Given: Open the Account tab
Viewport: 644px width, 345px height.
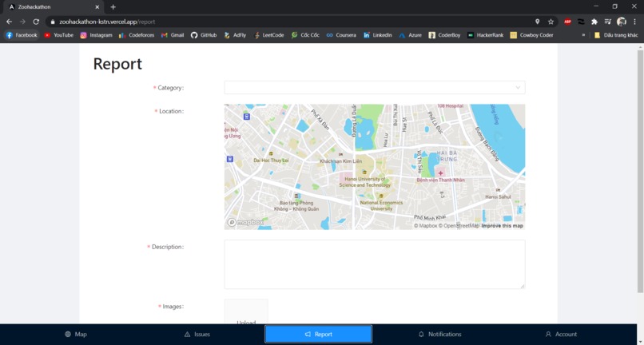Looking at the screenshot, I should pyautogui.click(x=561, y=335).
